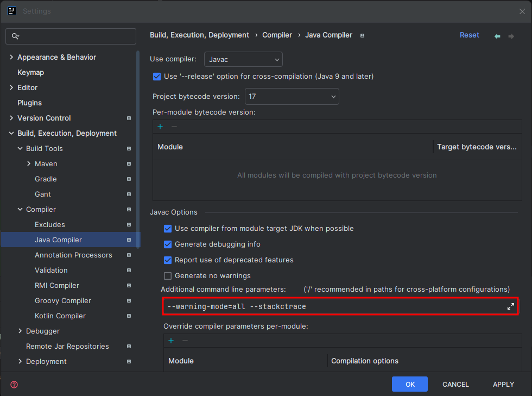This screenshot has width=532, height=396.
Task: Collapse the Build Tools node
Action: [x=20, y=148]
